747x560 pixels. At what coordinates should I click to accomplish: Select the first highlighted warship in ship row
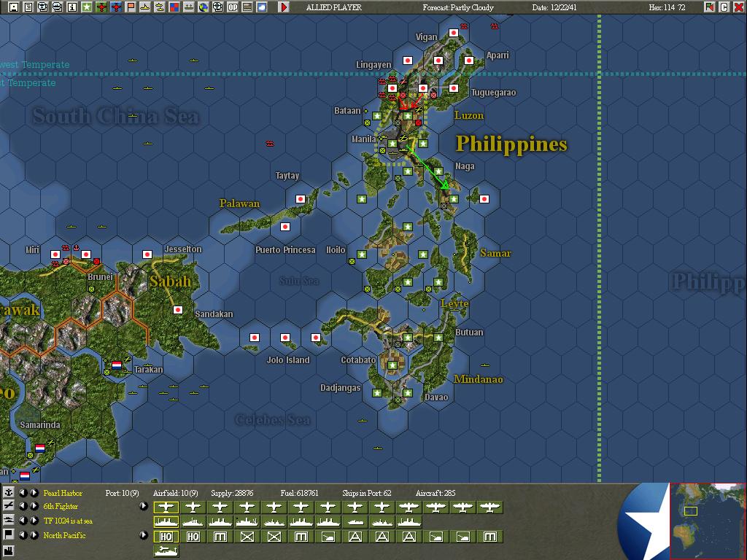click(x=166, y=522)
